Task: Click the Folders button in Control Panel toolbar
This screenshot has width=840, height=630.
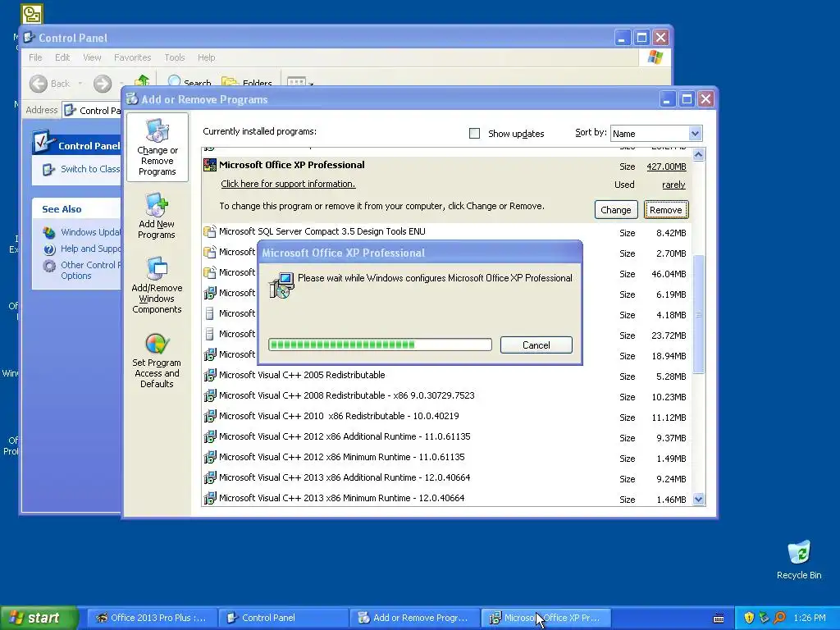Action: [247, 83]
